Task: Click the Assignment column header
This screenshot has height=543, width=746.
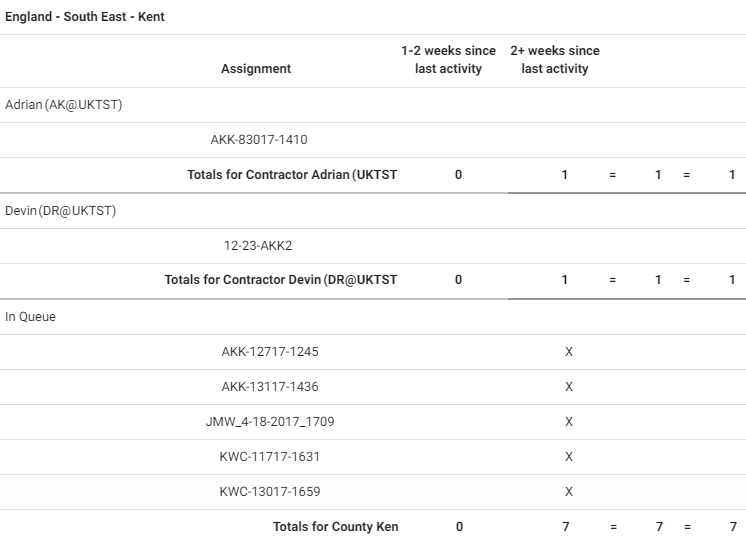Action: (256, 69)
